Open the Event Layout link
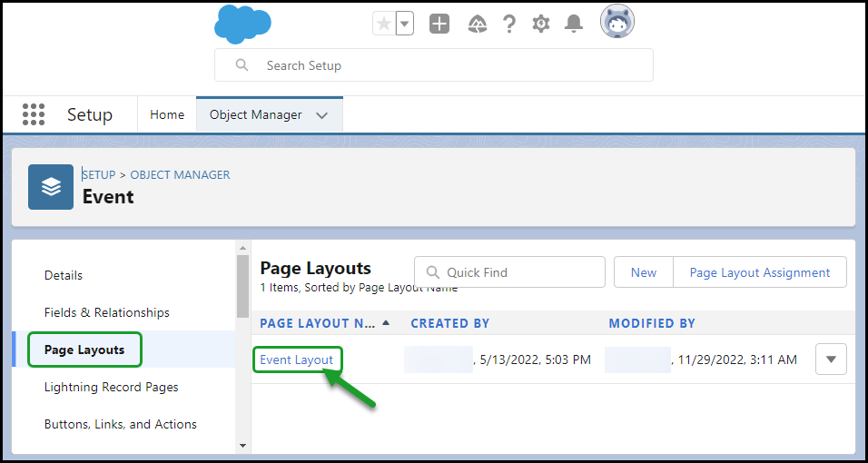The image size is (868, 463). pos(297,360)
